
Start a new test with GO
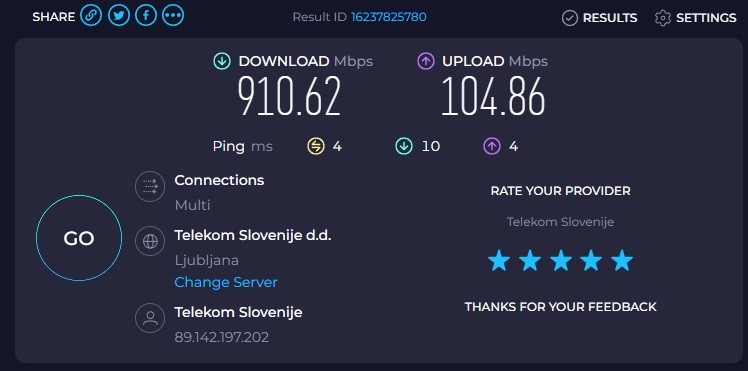point(79,238)
